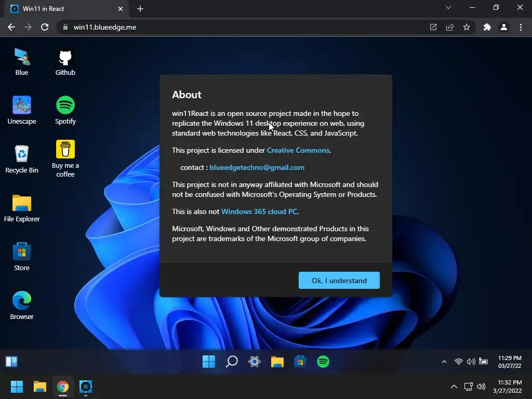Show hidden icons in the host system tray
This screenshot has width=532, height=399.
point(454,387)
